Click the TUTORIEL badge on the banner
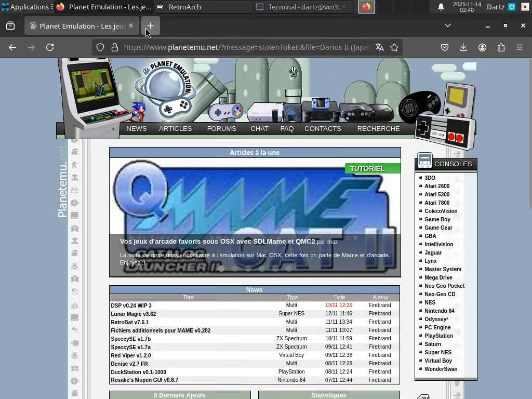Screen dimensions: 532x399 click(x=373, y=169)
